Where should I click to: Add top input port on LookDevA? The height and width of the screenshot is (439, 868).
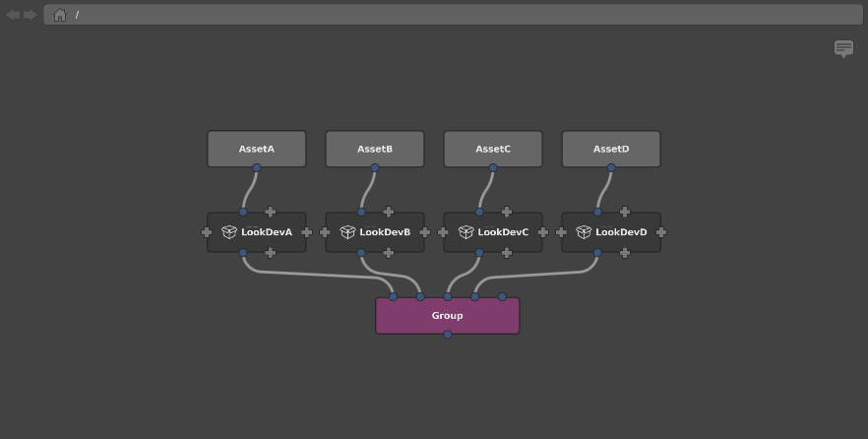(270, 212)
